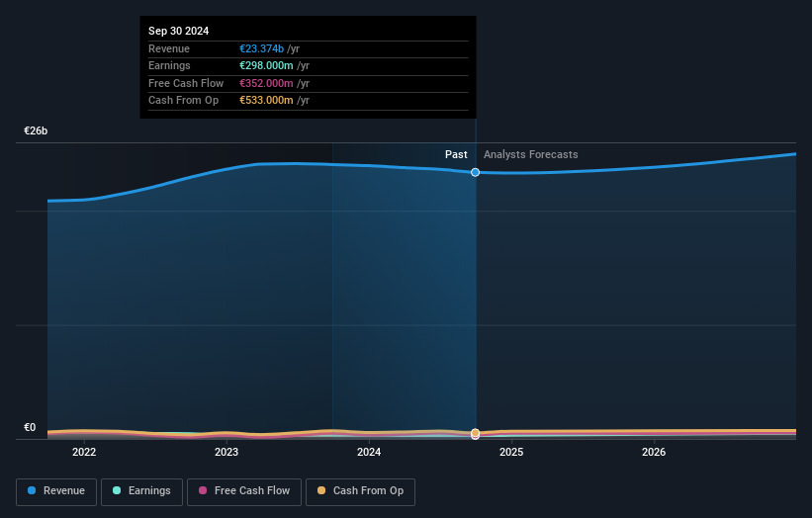812x518 pixels.
Task: Click the €23.374b revenue value
Action: coord(261,48)
